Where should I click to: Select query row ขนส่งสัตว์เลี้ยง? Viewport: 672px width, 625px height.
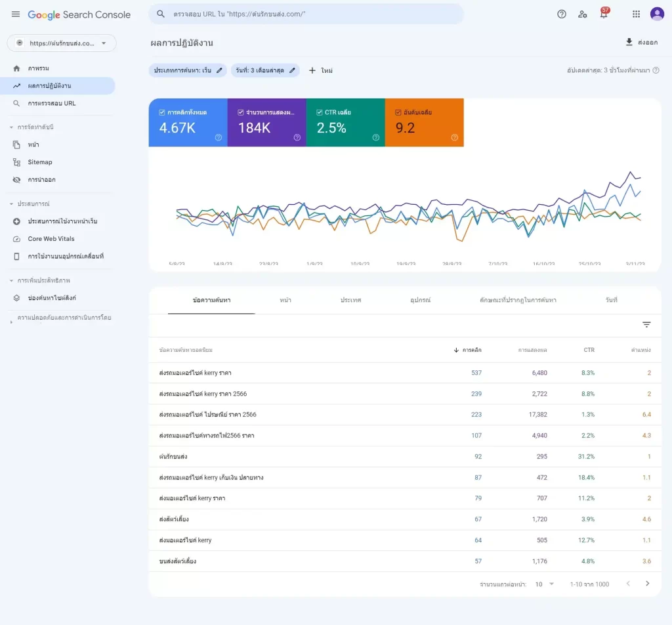click(404, 561)
